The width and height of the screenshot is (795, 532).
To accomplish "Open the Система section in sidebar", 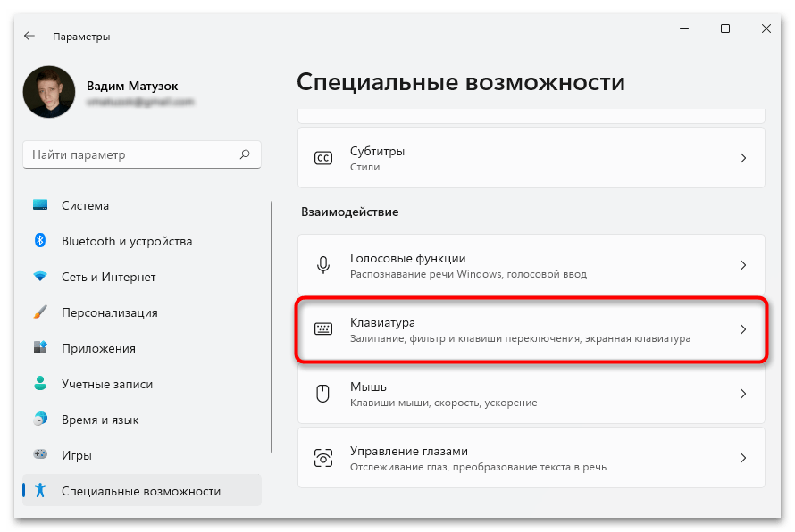I will (85, 205).
